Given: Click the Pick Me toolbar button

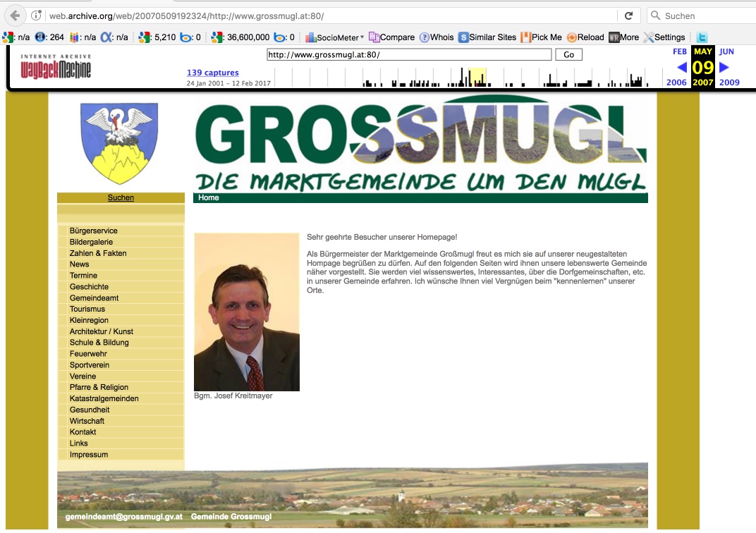Looking at the screenshot, I should (541, 37).
